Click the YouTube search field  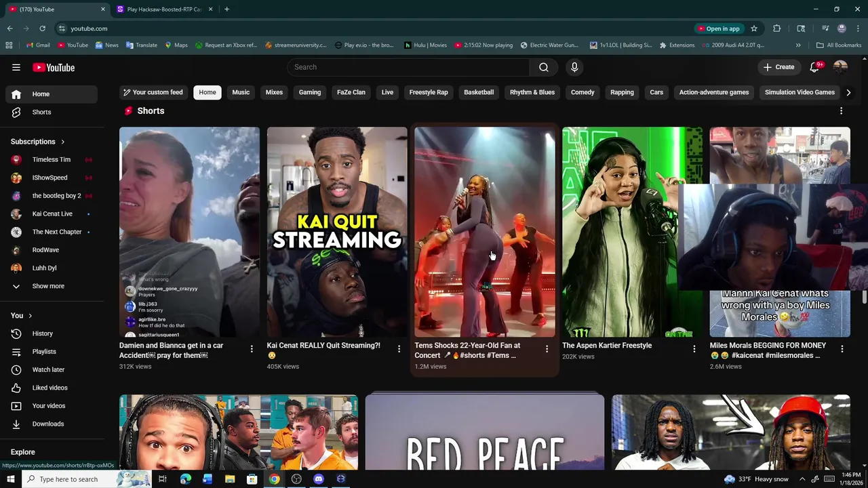point(409,67)
